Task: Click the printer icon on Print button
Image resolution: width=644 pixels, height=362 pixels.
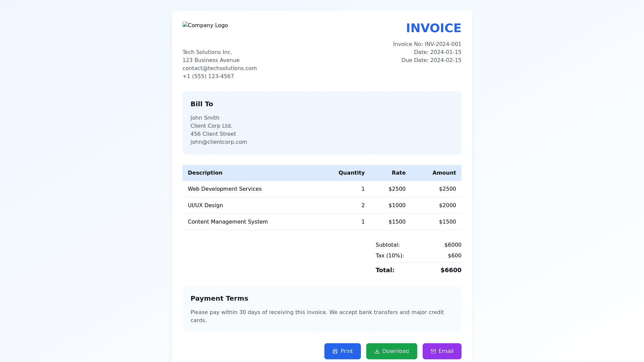Action: point(335,351)
